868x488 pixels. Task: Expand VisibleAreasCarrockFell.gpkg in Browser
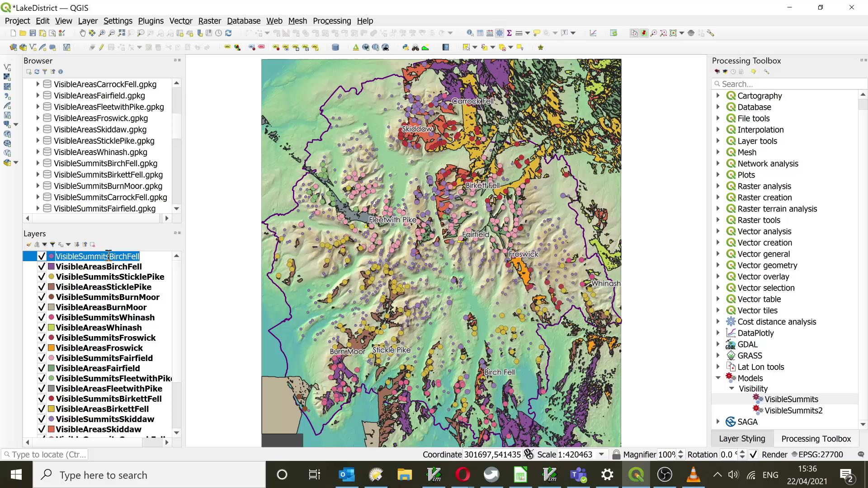coord(38,84)
